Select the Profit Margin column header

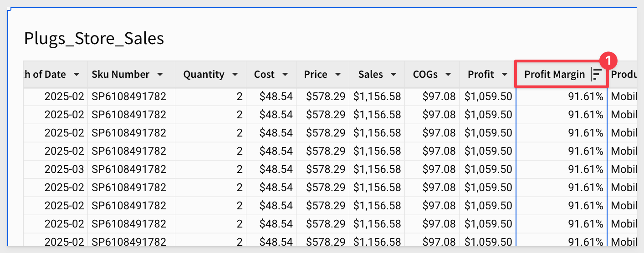[x=562, y=74]
